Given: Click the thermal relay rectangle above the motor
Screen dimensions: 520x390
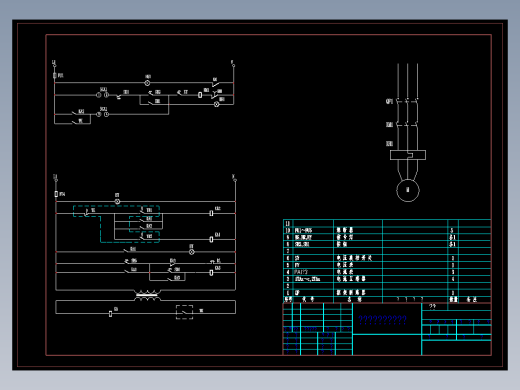Looking at the screenshot, I should (x=408, y=155).
